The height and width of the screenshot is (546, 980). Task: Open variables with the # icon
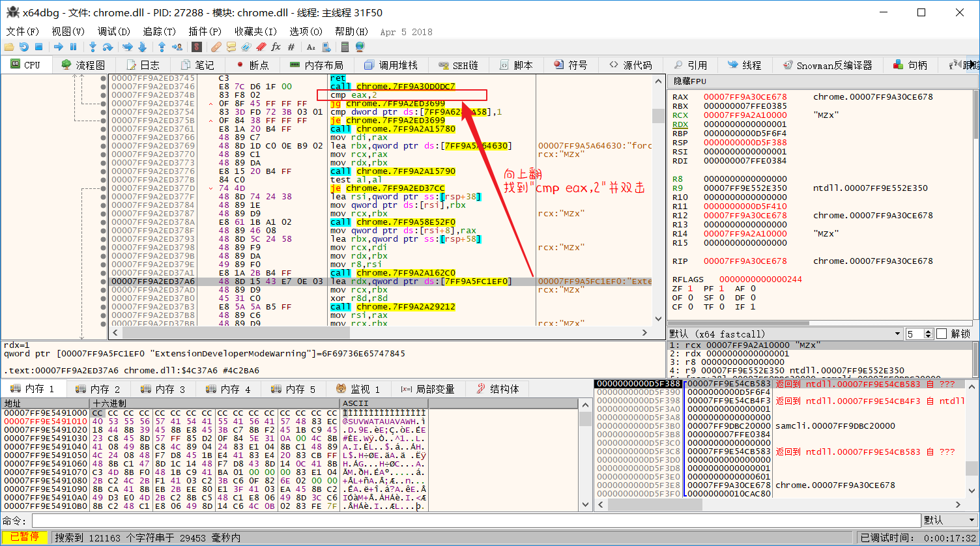tap(291, 47)
